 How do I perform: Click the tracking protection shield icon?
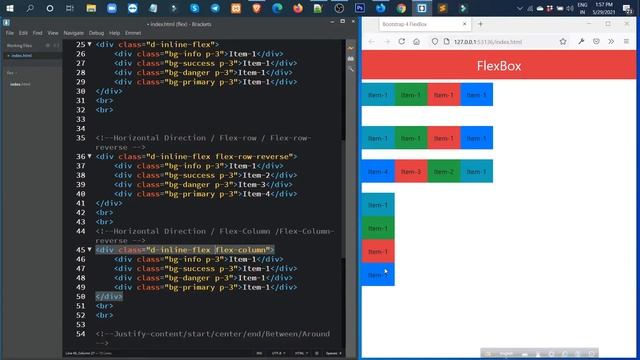[435, 42]
